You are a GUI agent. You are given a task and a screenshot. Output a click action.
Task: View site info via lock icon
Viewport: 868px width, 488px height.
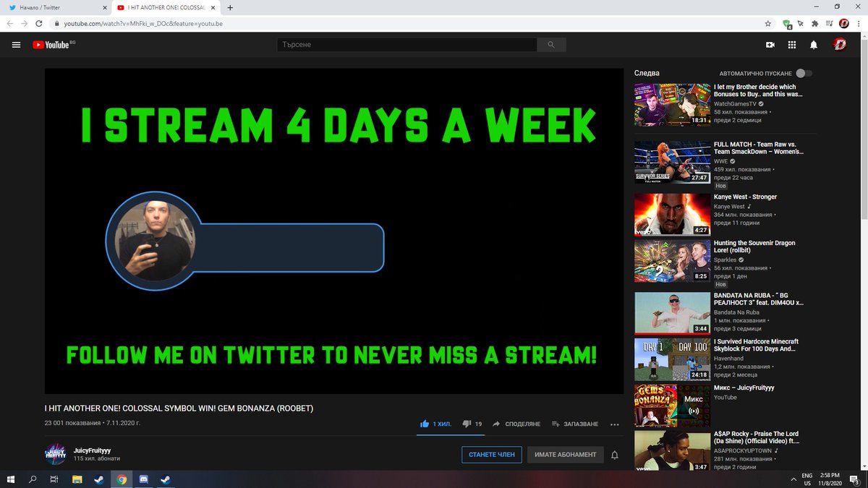[x=57, y=24]
